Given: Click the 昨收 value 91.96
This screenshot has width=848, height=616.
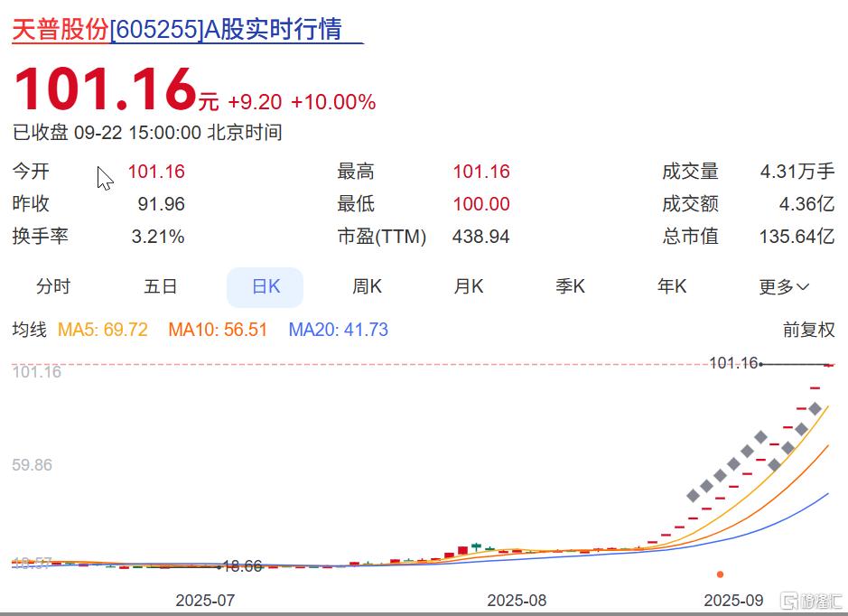Looking at the screenshot, I should tap(161, 204).
